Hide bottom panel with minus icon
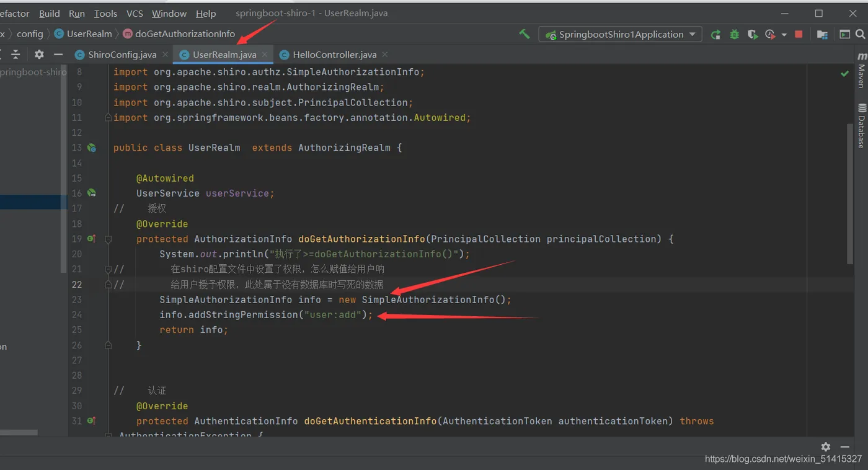Viewport: 868px width, 470px height. pyautogui.click(x=845, y=446)
